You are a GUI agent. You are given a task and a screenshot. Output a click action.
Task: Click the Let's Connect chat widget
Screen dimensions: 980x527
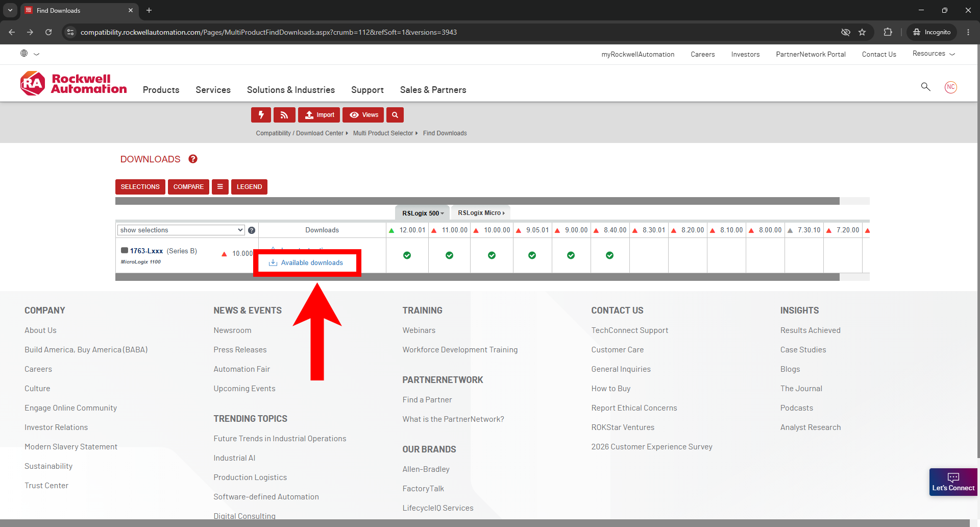coord(953,482)
